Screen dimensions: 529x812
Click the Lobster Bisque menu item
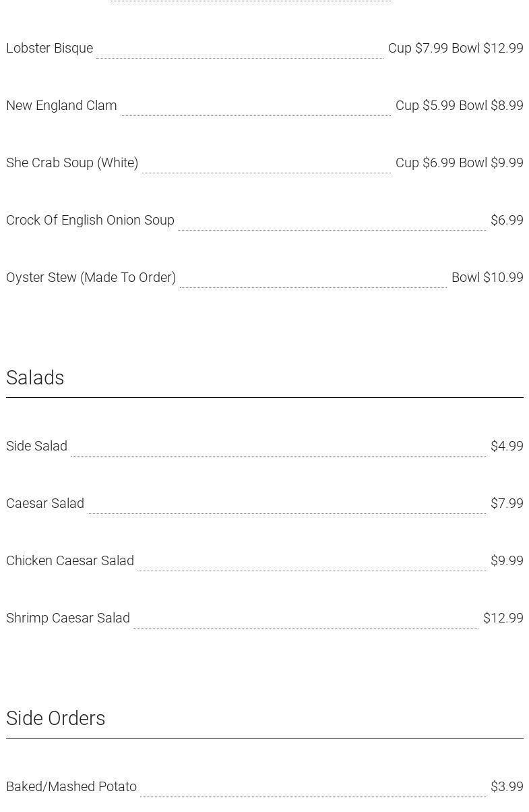(x=49, y=49)
